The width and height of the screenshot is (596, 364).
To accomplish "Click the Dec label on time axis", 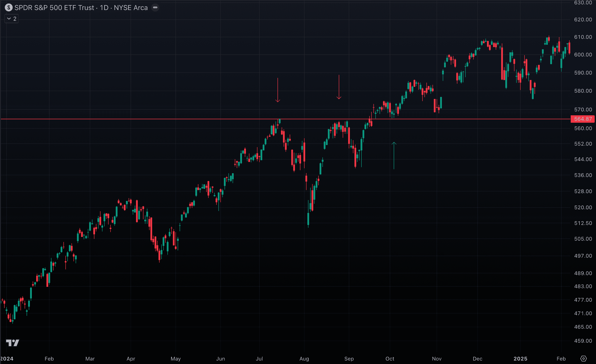I will [477, 359].
